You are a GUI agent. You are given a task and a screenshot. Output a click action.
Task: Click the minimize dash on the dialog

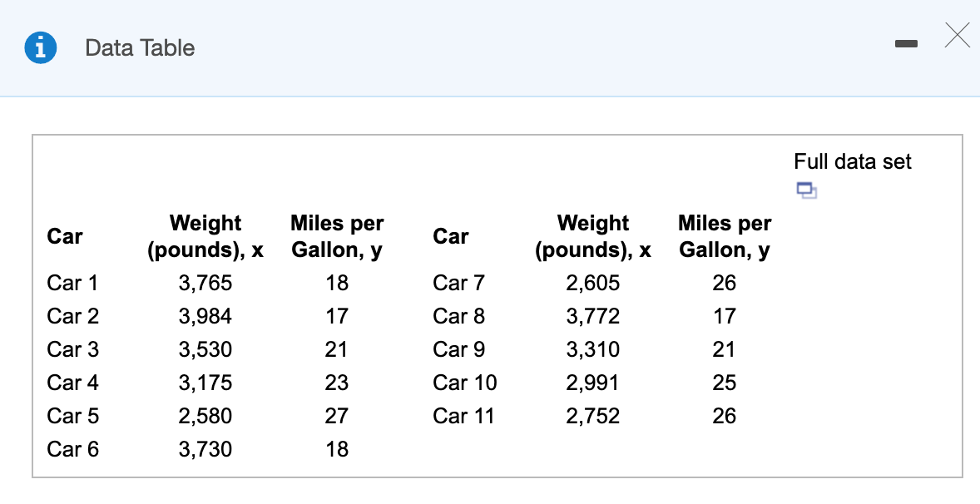[x=906, y=43]
